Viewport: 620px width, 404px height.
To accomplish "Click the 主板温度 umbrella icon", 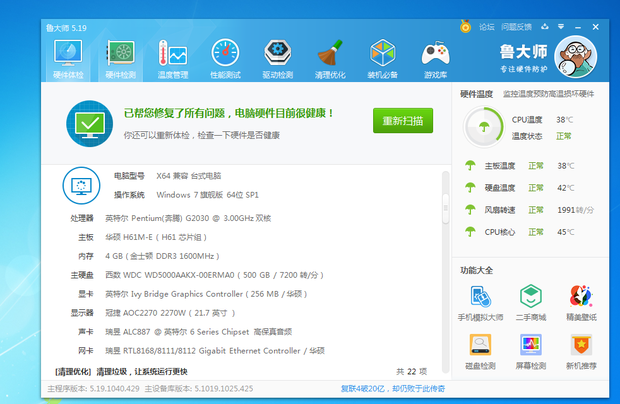I will [x=470, y=165].
